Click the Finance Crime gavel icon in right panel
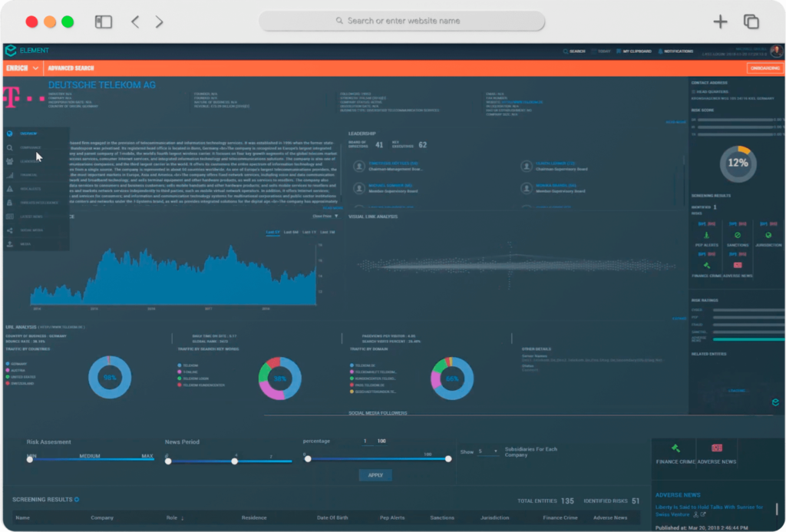 707,266
